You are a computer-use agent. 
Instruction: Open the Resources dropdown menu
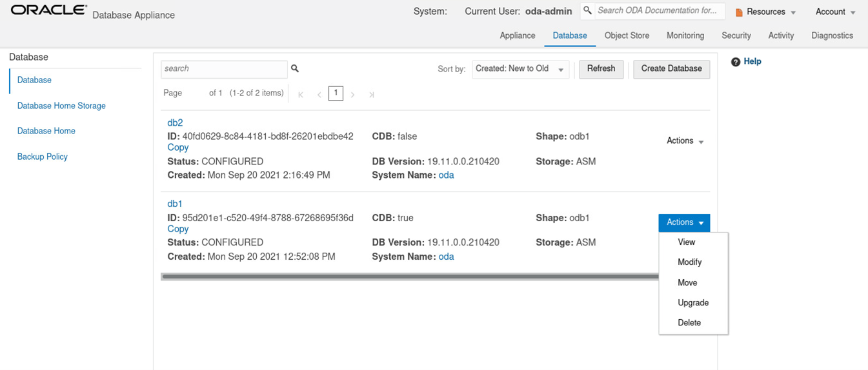(x=766, y=12)
